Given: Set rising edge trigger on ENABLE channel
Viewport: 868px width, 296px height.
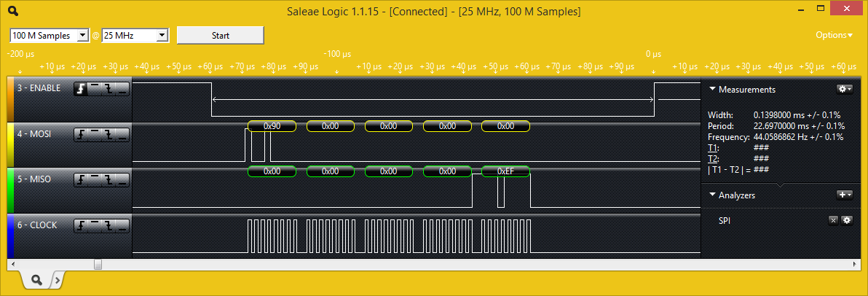Looking at the screenshot, I should tap(81, 89).
